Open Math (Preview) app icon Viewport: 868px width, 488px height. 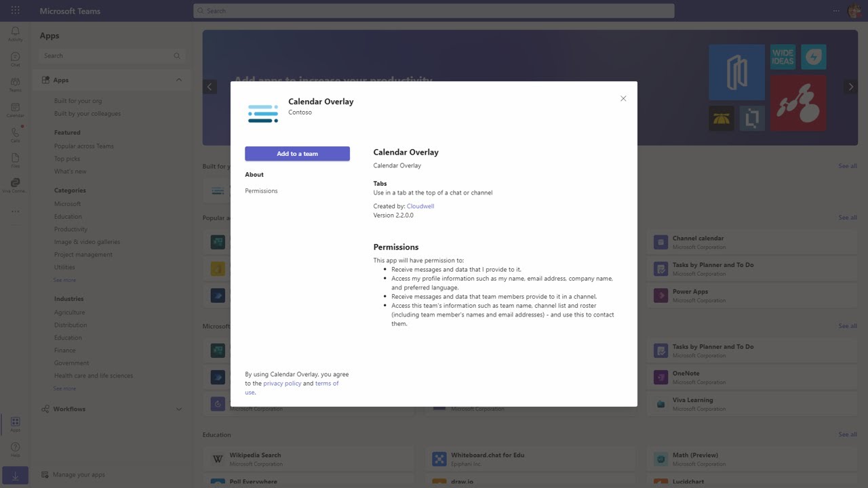coord(660,459)
